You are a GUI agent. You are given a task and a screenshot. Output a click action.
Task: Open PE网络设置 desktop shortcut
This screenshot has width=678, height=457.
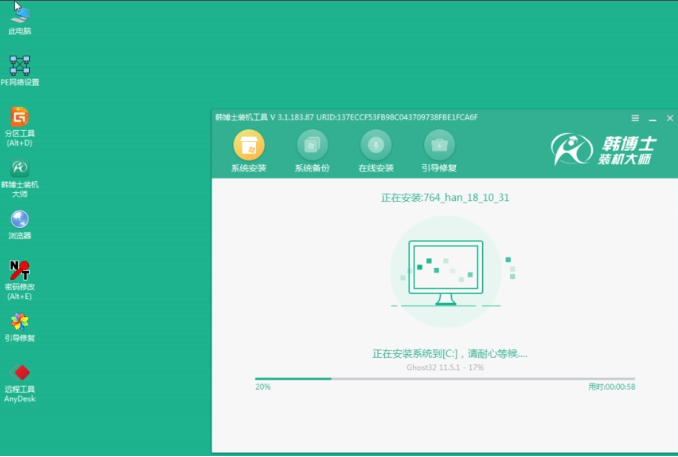coord(20,71)
